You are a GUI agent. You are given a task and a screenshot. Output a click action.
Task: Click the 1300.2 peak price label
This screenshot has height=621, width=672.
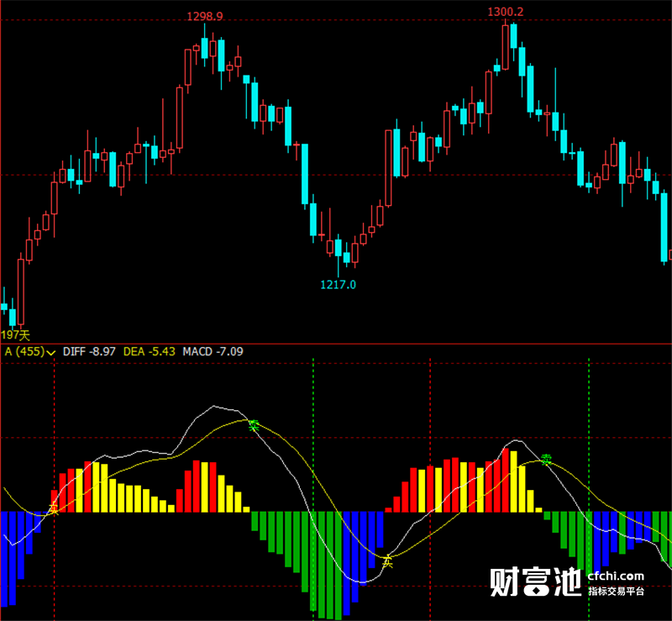point(506,12)
